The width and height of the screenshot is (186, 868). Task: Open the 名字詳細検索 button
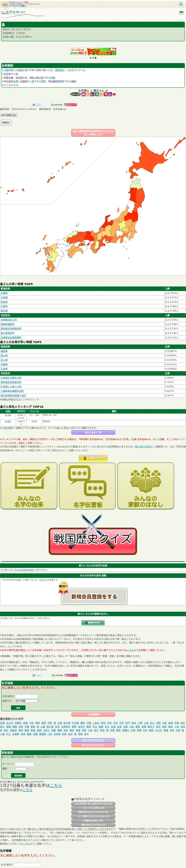(x=93, y=714)
